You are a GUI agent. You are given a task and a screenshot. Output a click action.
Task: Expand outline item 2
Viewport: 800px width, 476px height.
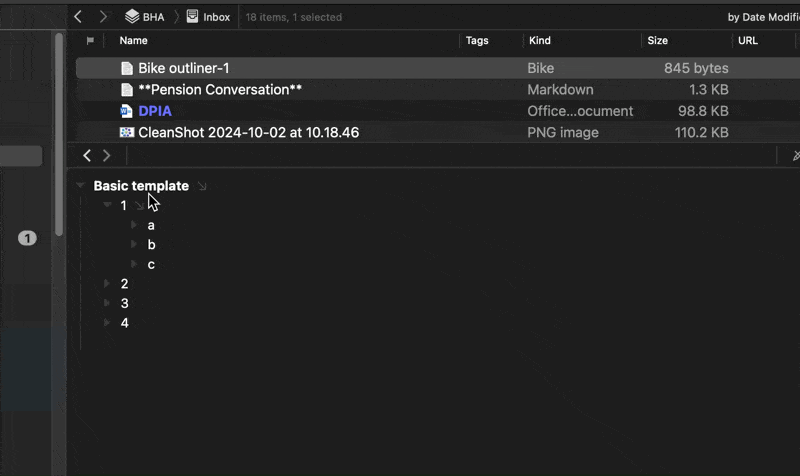tap(107, 283)
